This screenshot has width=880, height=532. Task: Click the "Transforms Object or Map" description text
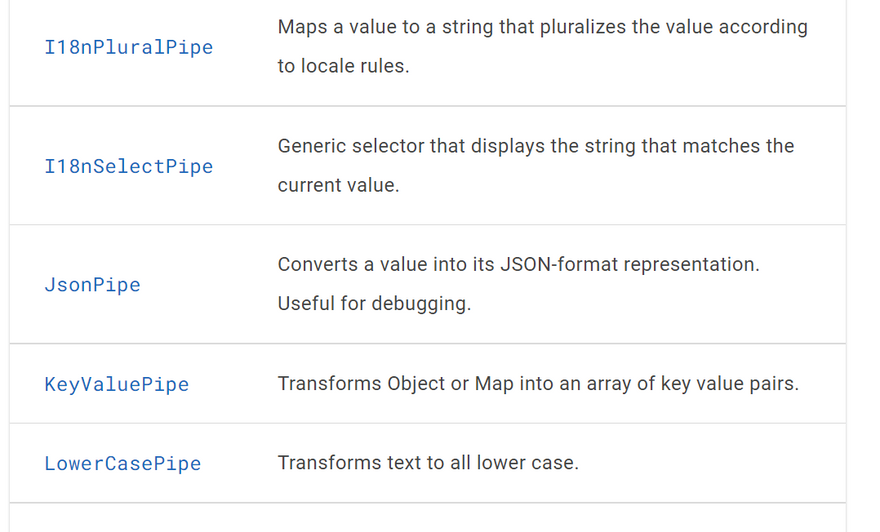click(x=537, y=384)
